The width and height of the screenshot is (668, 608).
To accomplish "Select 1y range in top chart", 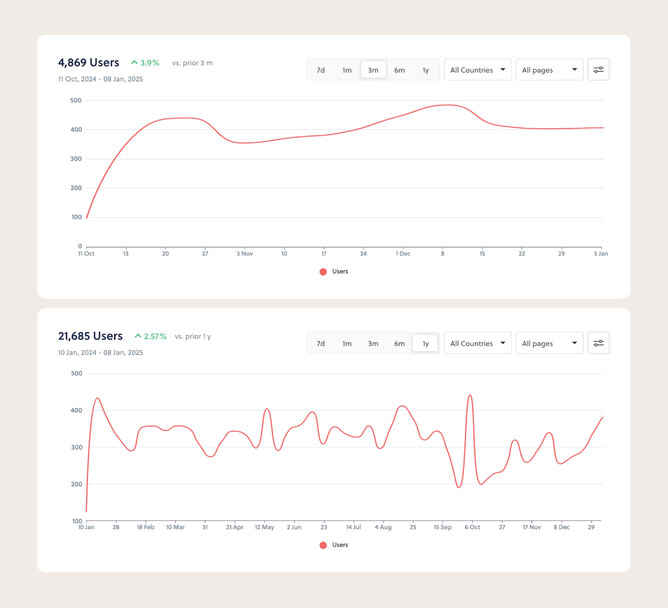I will pos(425,70).
